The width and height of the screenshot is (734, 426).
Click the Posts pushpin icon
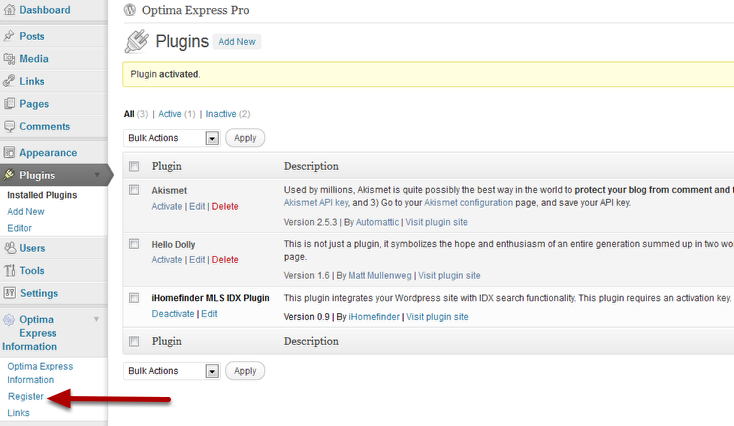9,36
